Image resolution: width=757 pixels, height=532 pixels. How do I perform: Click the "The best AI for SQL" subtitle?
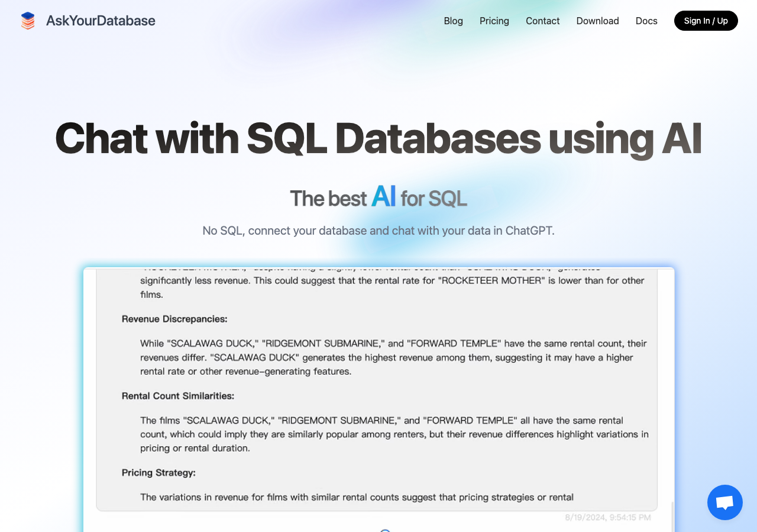pos(378,197)
